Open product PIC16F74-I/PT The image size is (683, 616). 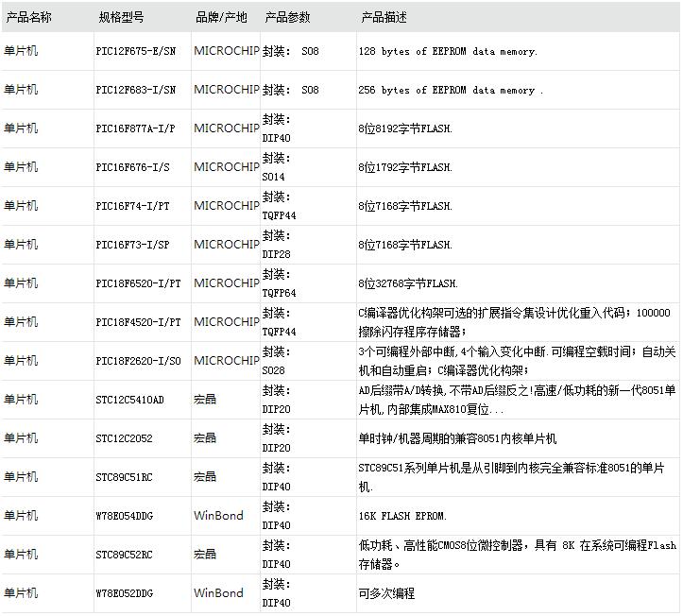(x=133, y=206)
